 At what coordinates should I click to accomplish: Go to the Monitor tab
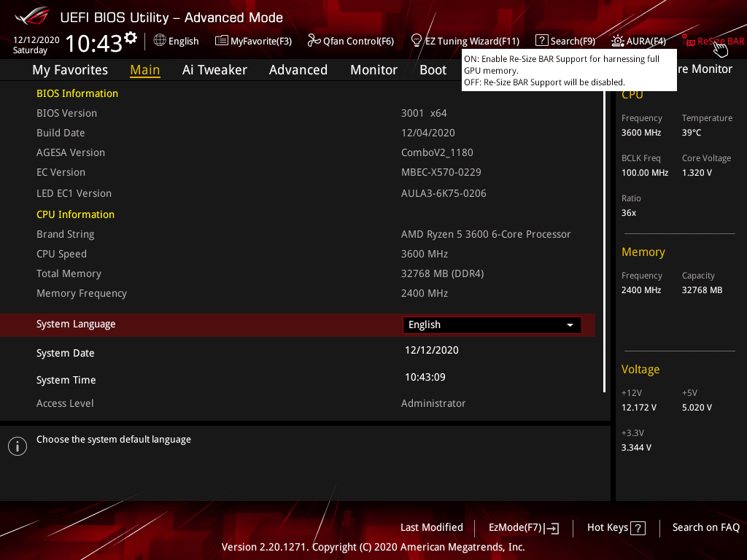[x=374, y=70]
